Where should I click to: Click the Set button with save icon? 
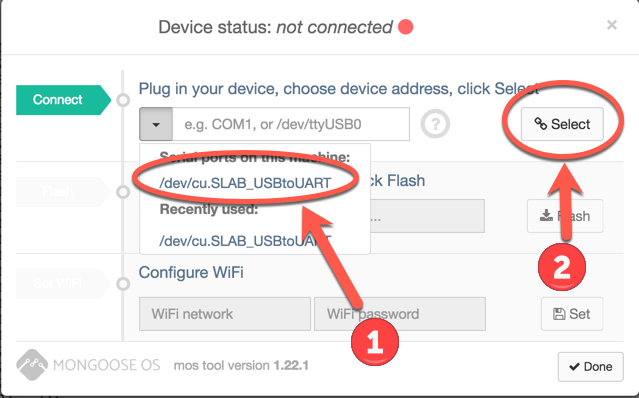pyautogui.click(x=572, y=314)
